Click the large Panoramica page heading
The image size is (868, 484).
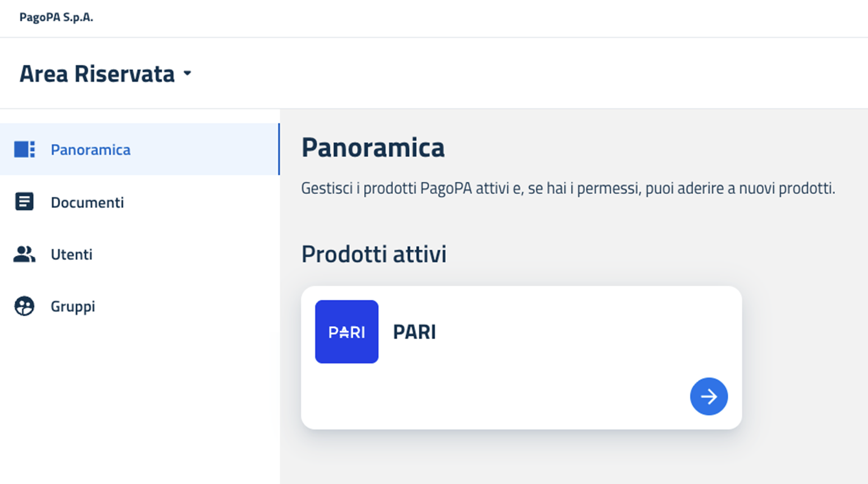373,148
